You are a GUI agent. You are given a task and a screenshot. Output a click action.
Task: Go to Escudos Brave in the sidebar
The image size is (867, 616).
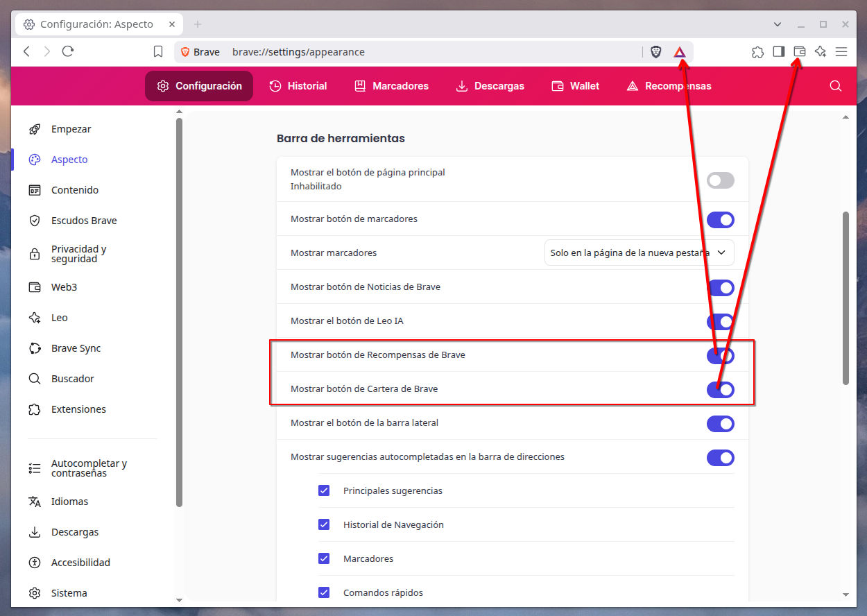84,221
